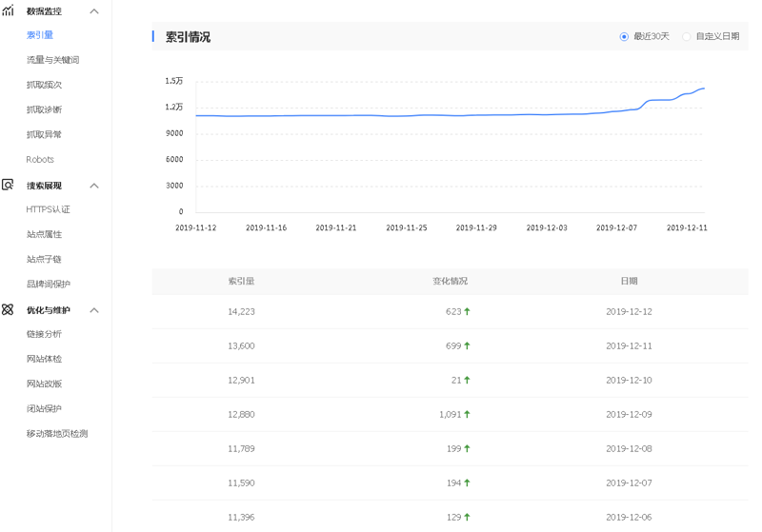The width and height of the screenshot is (762, 532).
Task: Open 站点子链 menu item
Action: point(44,259)
